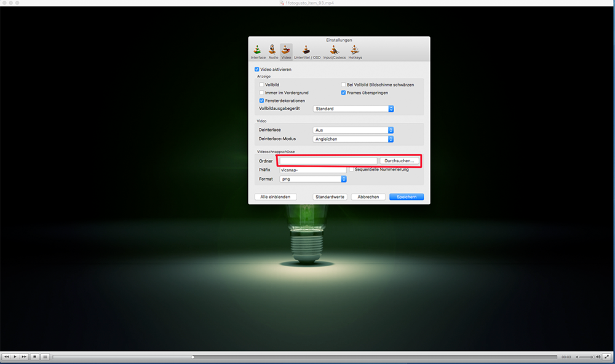The image size is (615, 364).
Task: Open the Hotkeys settings icon
Action: (x=355, y=51)
